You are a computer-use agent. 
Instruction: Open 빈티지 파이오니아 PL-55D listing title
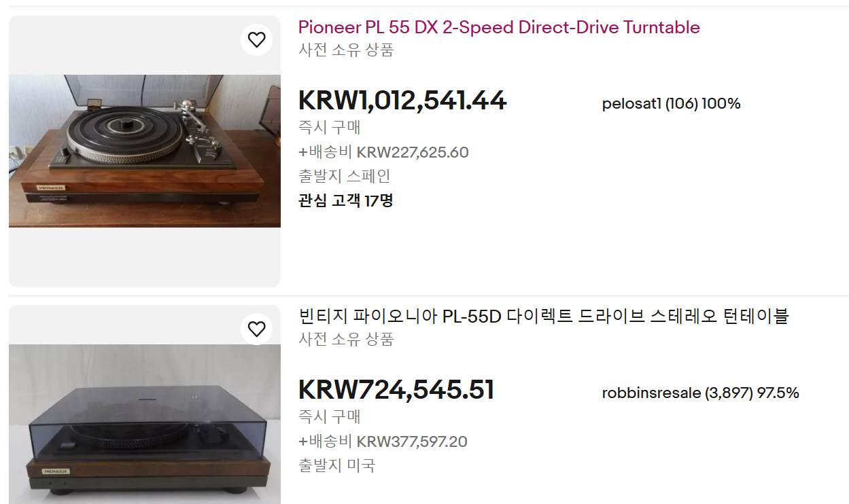point(544,317)
